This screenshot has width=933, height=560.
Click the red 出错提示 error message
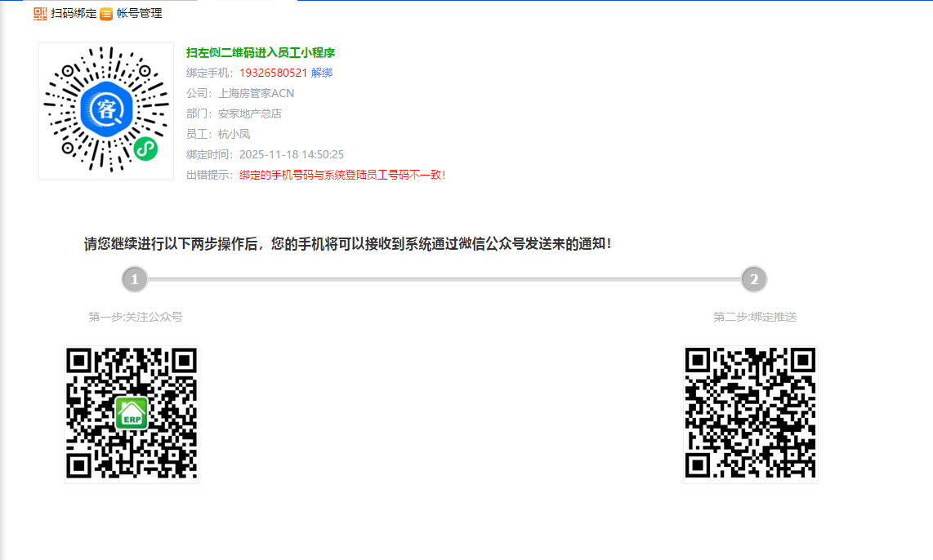(x=342, y=175)
